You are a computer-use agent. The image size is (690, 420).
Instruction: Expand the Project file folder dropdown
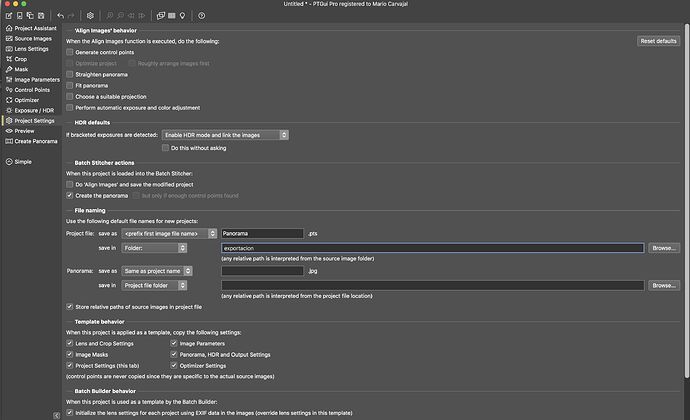point(154,285)
